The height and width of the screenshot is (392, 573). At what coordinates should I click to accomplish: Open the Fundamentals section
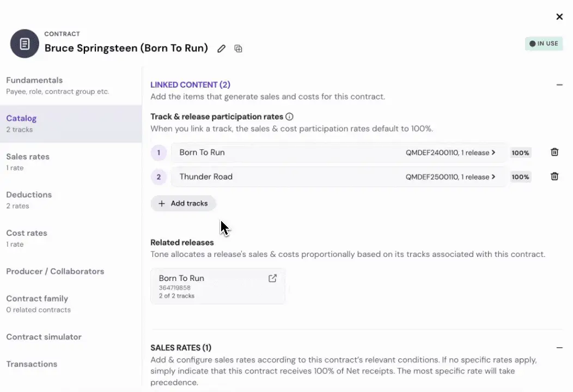pyautogui.click(x=71, y=85)
